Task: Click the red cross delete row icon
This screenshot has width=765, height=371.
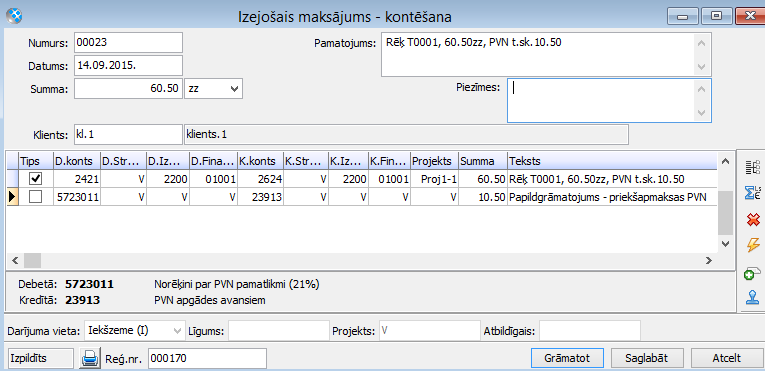Action: coord(754,219)
